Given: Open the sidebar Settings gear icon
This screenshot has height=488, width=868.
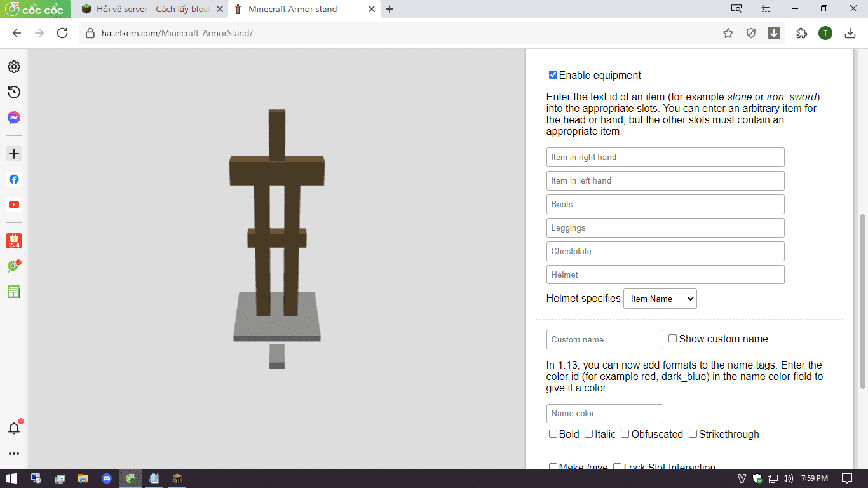Looking at the screenshot, I should tap(14, 67).
